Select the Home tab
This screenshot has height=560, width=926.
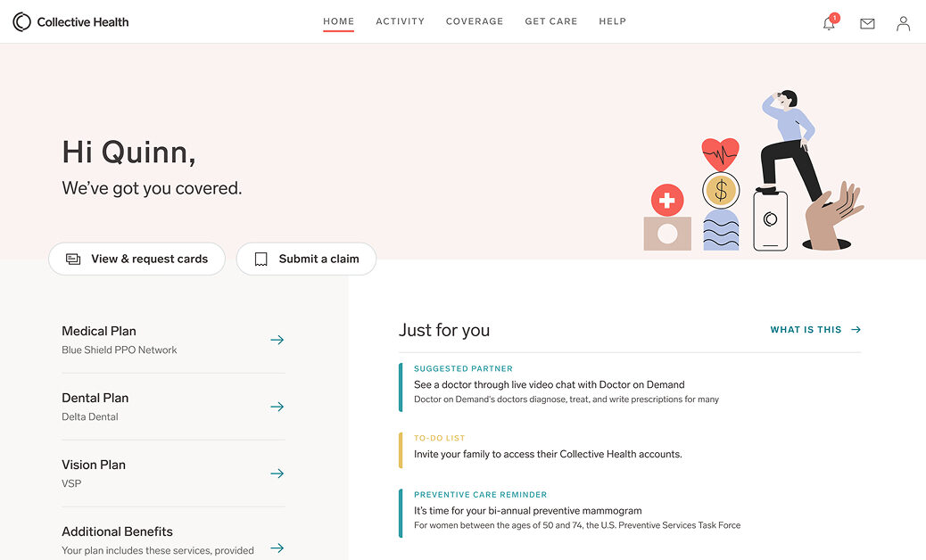point(339,21)
